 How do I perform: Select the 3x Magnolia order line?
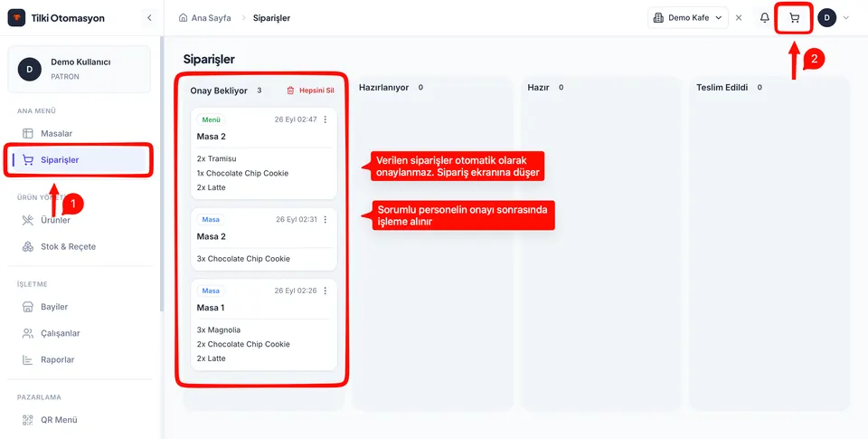(218, 329)
